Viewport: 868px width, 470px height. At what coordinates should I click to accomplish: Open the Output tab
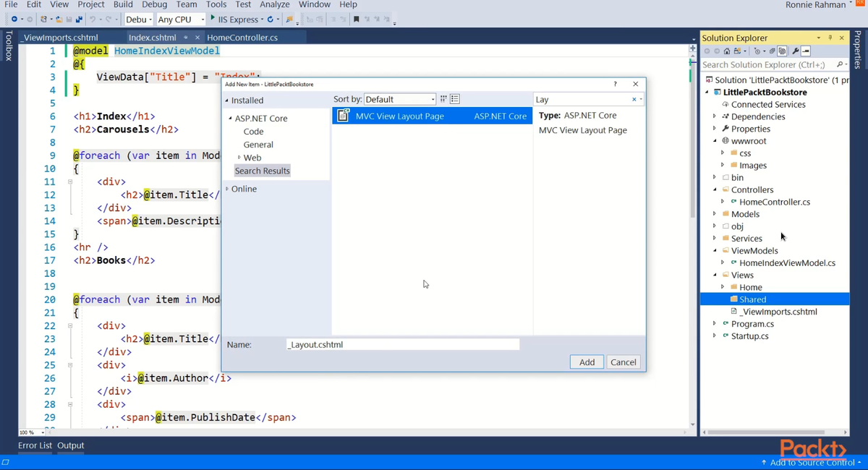71,445
